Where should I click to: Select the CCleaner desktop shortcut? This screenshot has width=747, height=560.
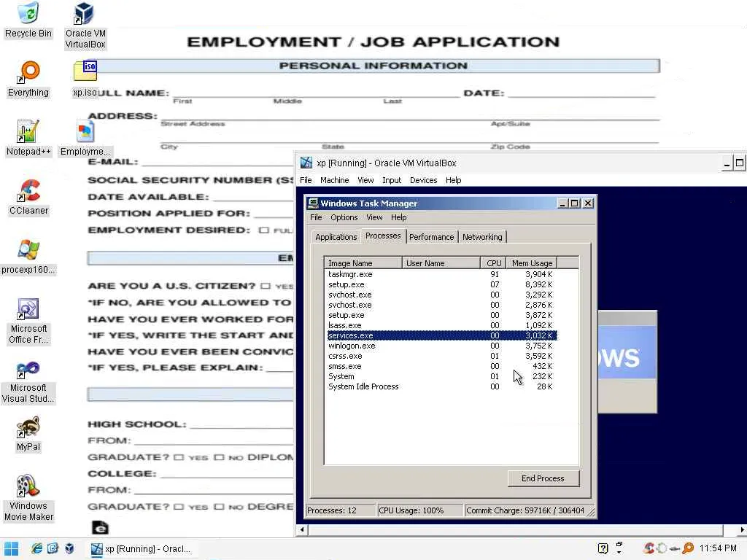pos(28,197)
